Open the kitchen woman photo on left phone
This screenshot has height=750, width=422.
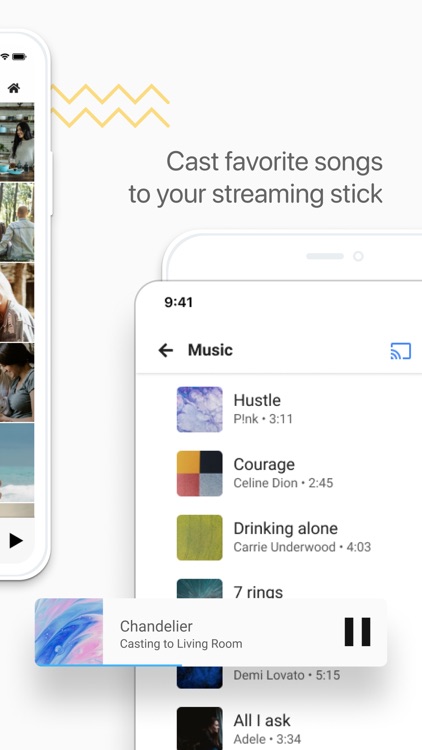[x=17, y=142]
